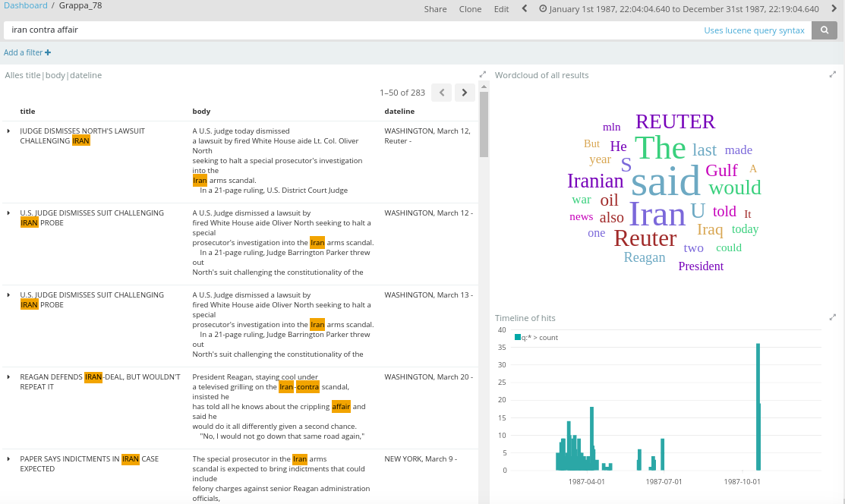Expand row 'PAPER SAYS INDICTMENTS IN IRAN CASE'
The image size is (845, 504).
coord(8,458)
